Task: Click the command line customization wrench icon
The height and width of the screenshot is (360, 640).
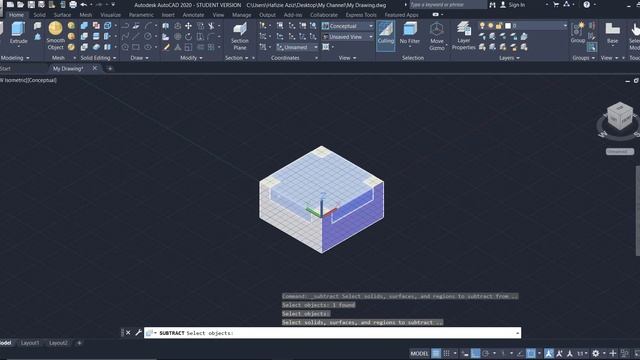Action: coord(138,333)
